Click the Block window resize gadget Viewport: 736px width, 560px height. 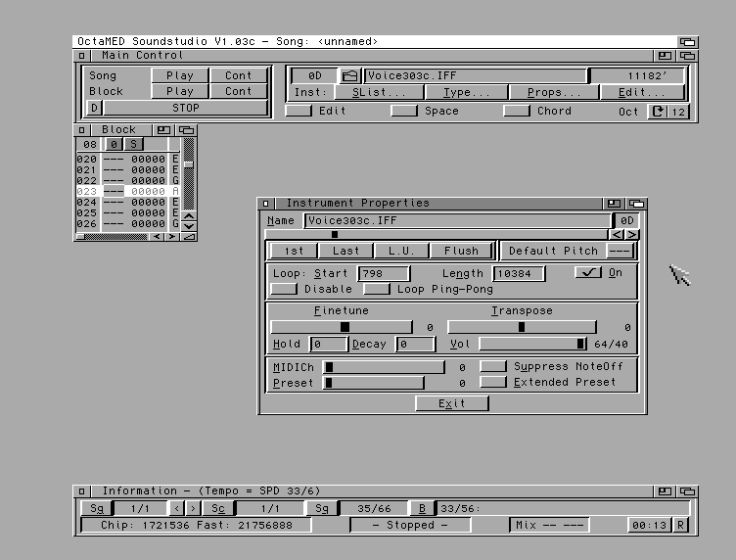(189, 237)
